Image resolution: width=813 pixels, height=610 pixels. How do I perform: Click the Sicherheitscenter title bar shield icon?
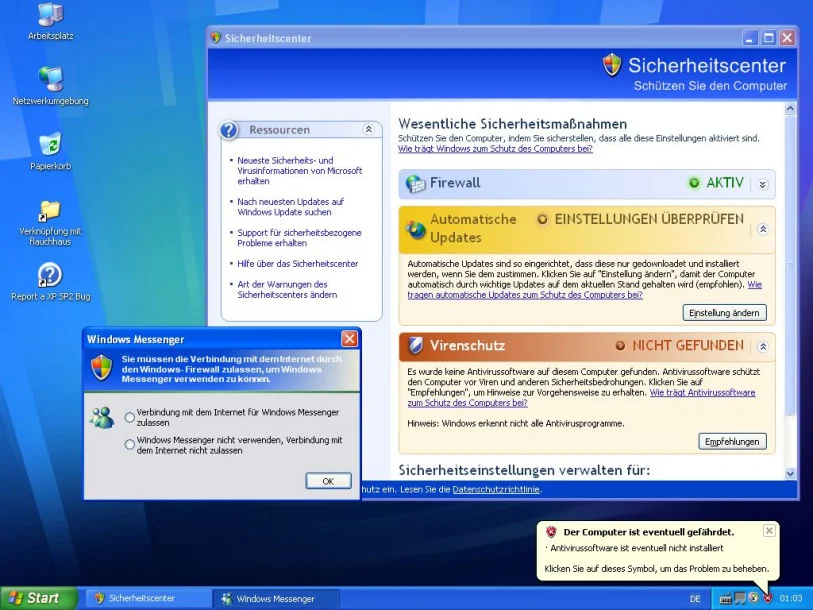tap(216, 38)
